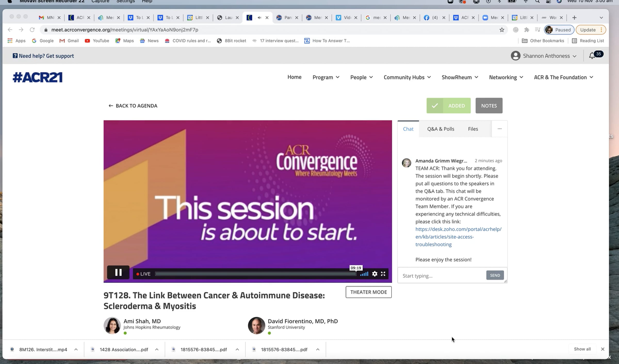This screenshot has width=619, height=364.
Task: Open video settings gear icon
Action: tap(374, 274)
